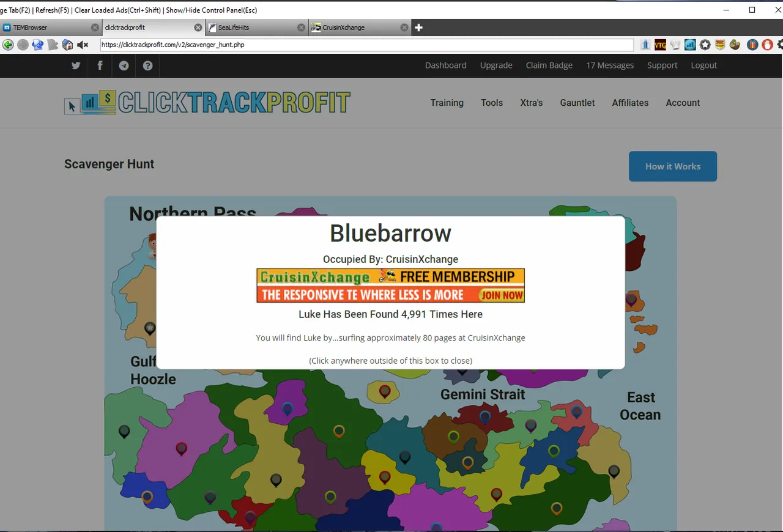This screenshot has width=783, height=532.
Task: Open the Tools menu
Action: (x=492, y=103)
